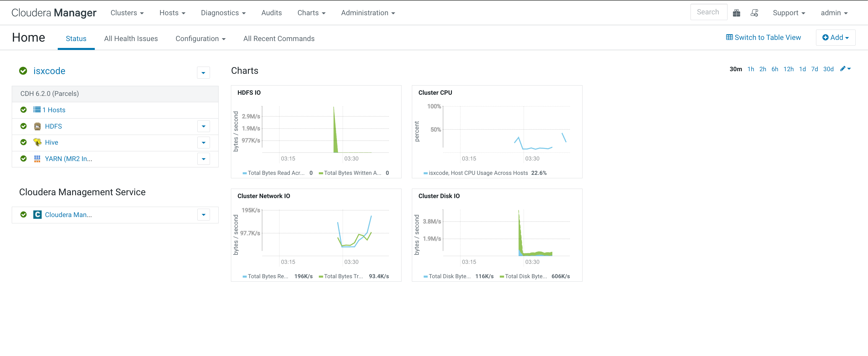This screenshot has height=356, width=868.
Task: Open the Diagnostics menu
Action: pyautogui.click(x=223, y=13)
